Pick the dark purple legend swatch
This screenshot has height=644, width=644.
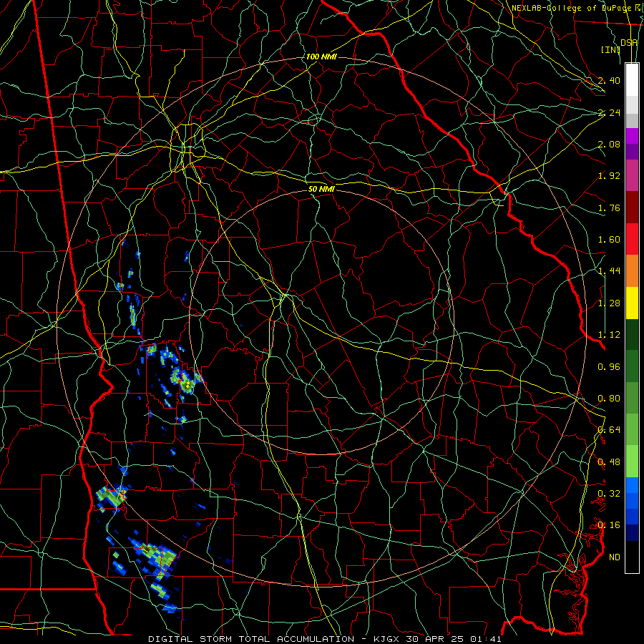point(632,152)
